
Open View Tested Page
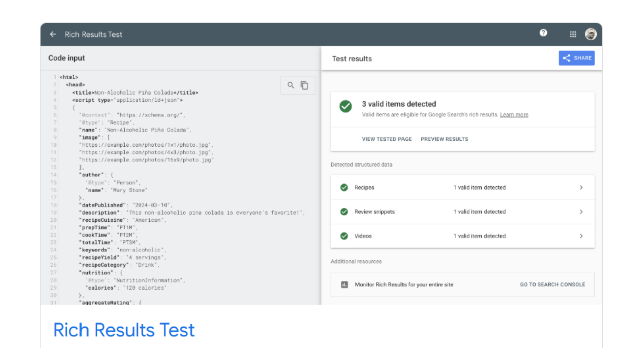(x=387, y=139)
